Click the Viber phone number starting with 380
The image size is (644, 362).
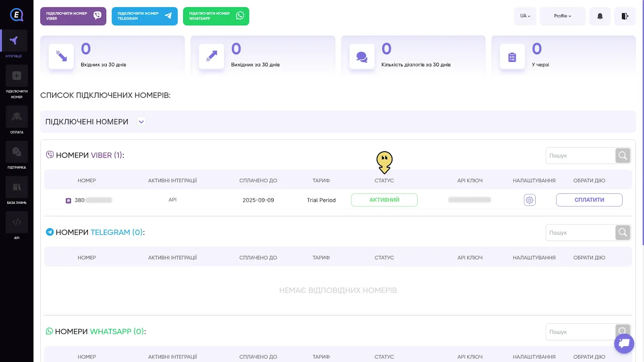coord(93,200)
